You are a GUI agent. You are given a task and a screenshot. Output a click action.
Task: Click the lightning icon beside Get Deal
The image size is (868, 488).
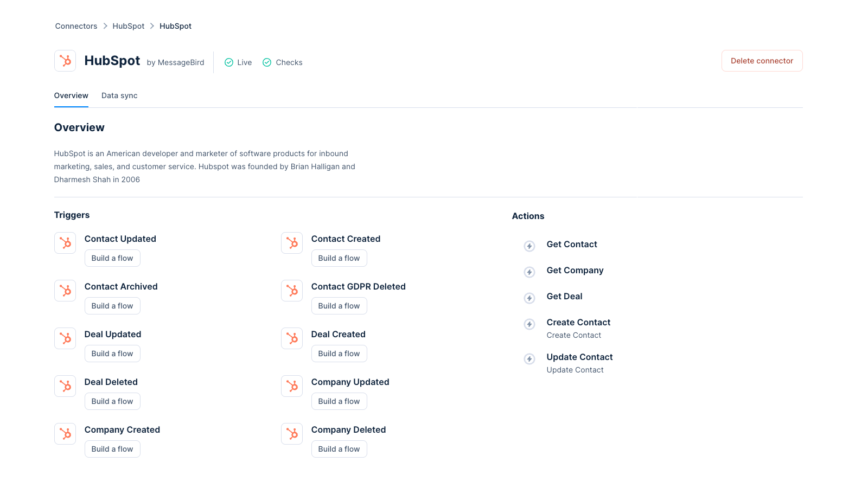pos(529,298)
